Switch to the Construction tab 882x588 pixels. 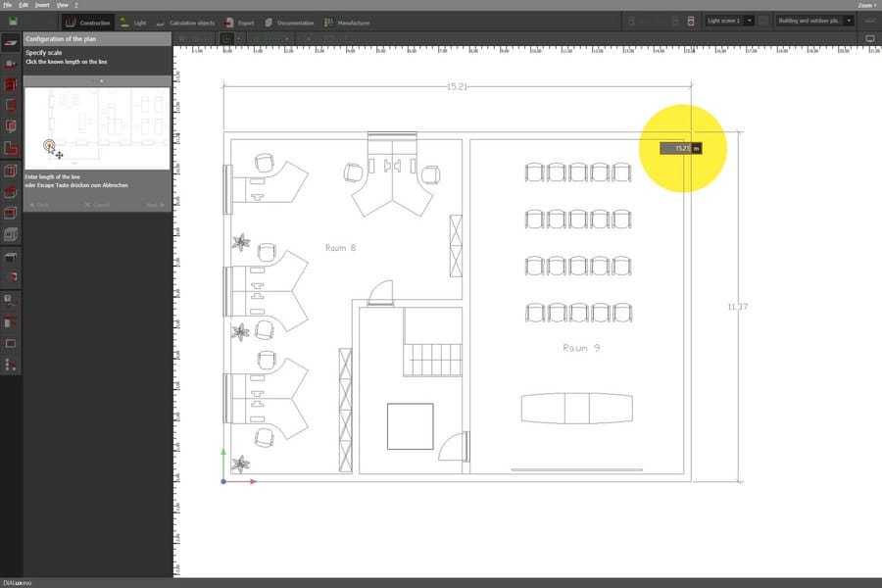[x=87, y=24]
